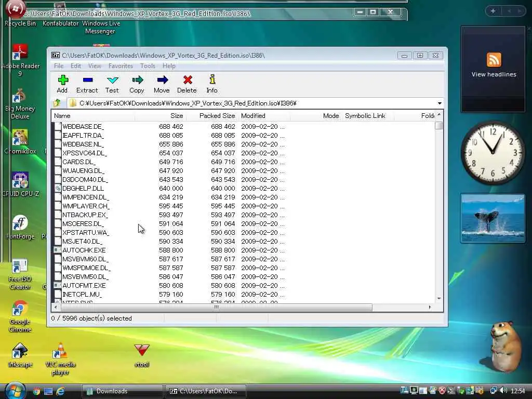Open the VLC media player desktop icon

[60, 359]
